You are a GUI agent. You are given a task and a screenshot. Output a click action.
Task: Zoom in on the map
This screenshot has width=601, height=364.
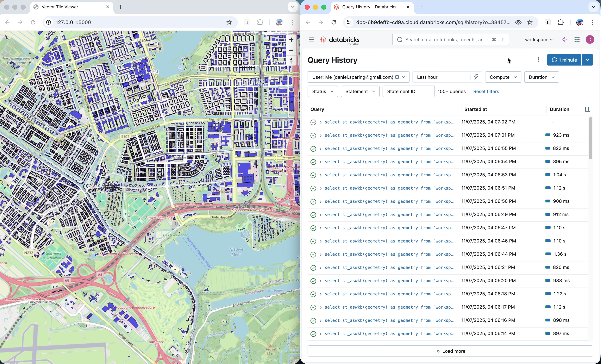pyautogui.click(x=291, y=40)
